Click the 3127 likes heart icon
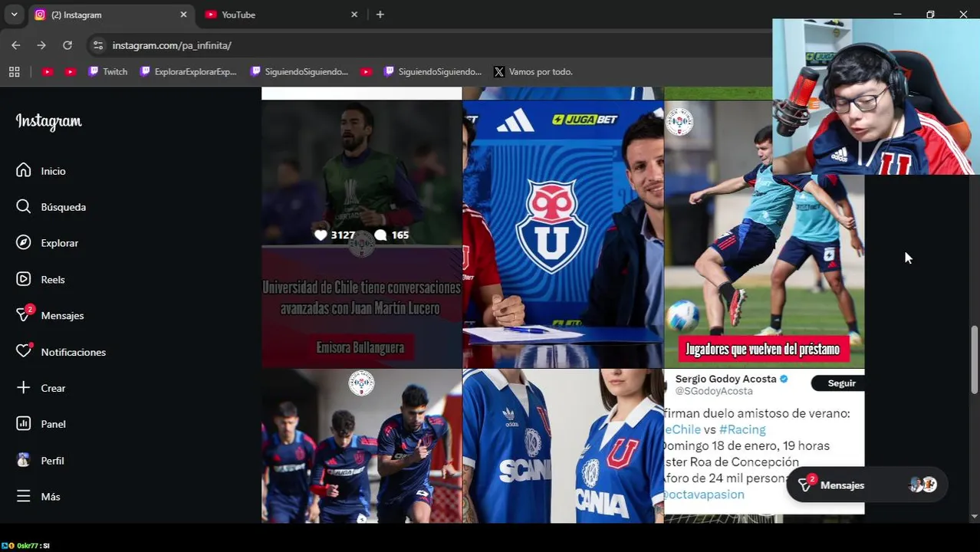Viewport: 980px width, 552px height. coord(321,235)
